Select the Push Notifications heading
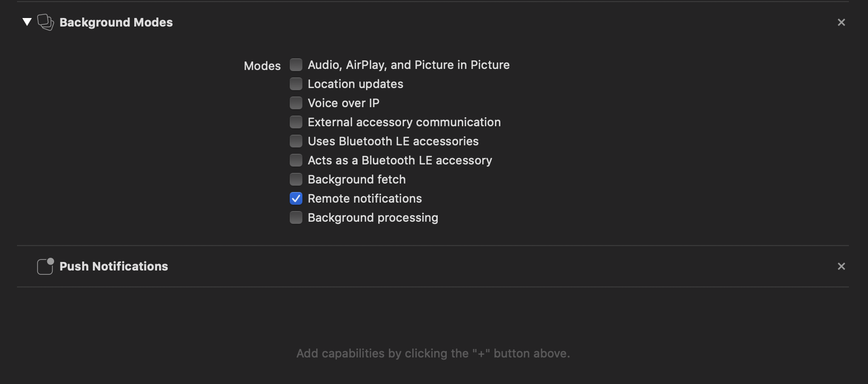The image size is (868, 384). 114,266
